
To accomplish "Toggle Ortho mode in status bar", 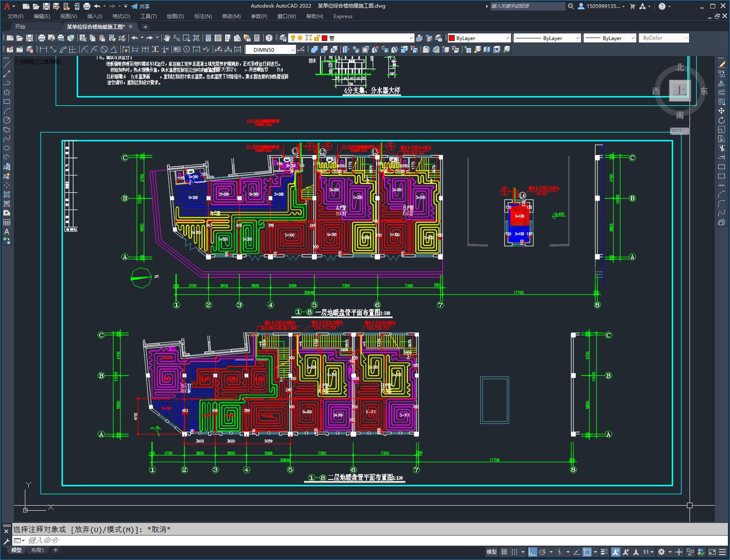I will pyautogui.click(x=533, y=552).
